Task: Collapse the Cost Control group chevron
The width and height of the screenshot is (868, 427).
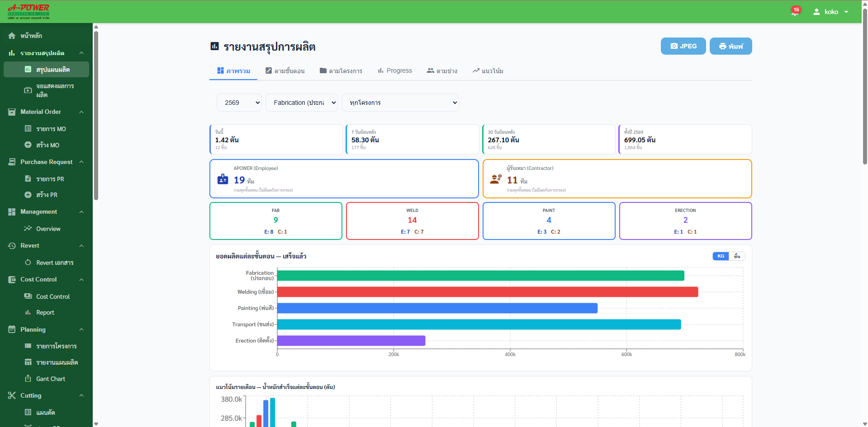Action: click(x=81, y=280)
